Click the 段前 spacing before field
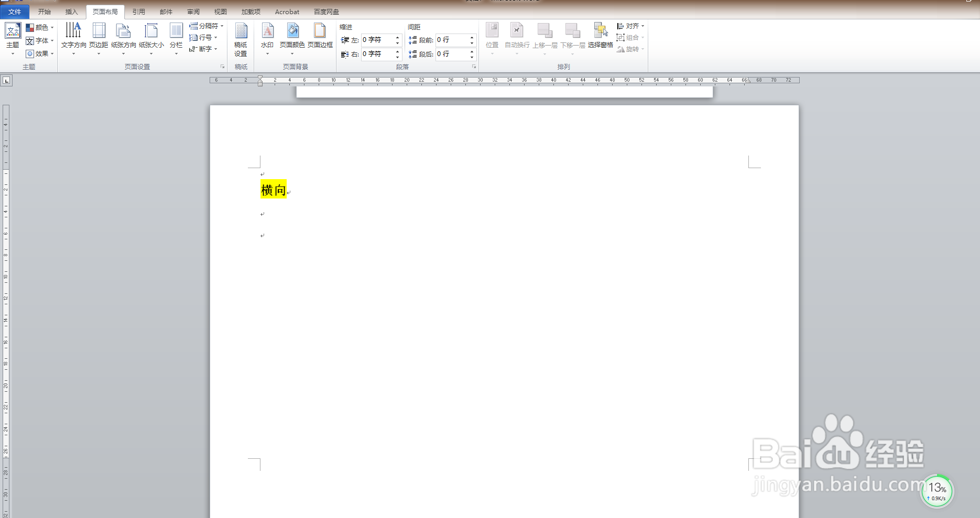The width and height of the screenshot is (980, 518). coord(452,40)
